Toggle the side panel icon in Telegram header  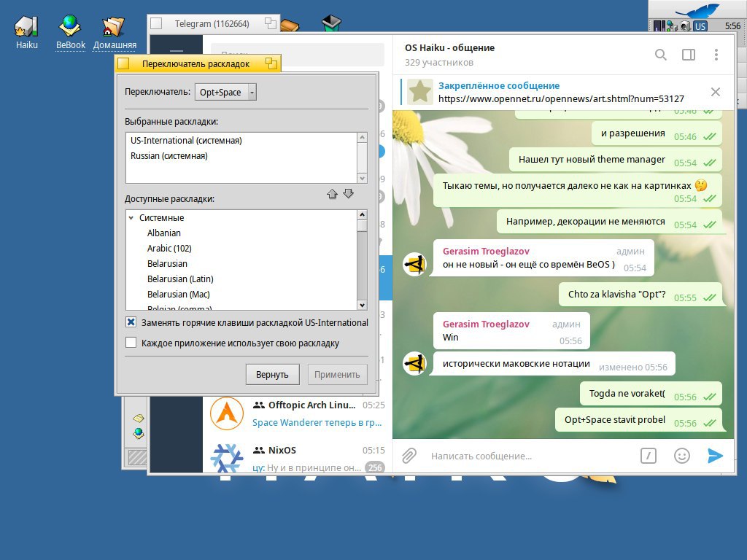tap(689, 55)
